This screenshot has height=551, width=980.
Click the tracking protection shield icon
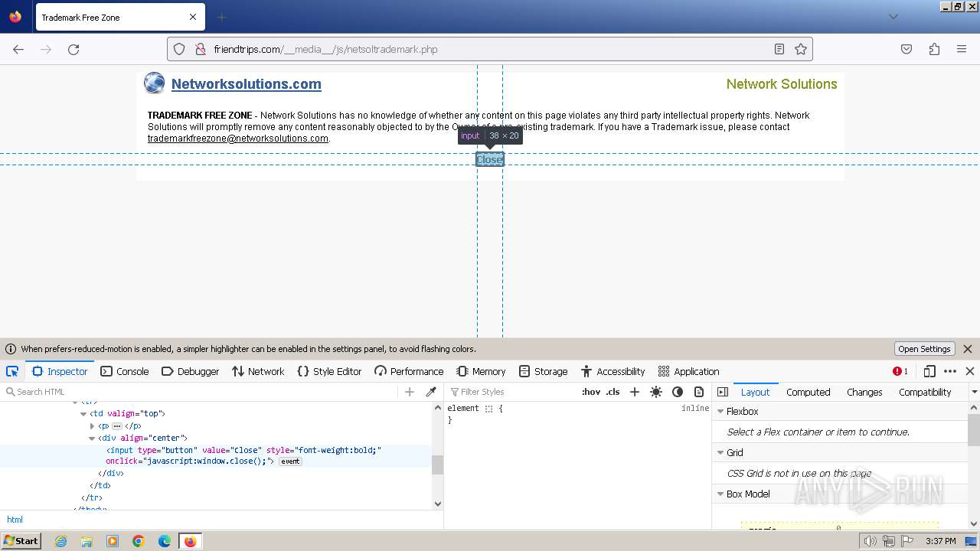(179, 49)
